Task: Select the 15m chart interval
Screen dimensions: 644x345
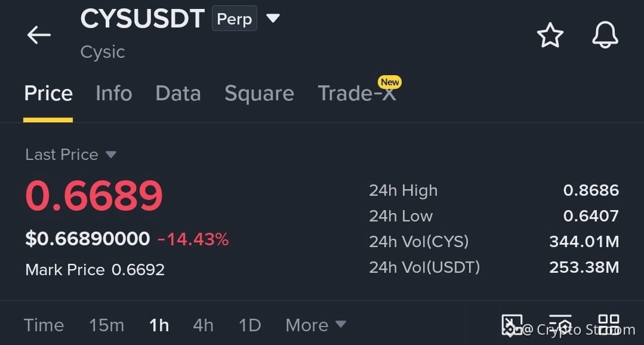Action: click(x=106, y=325)
